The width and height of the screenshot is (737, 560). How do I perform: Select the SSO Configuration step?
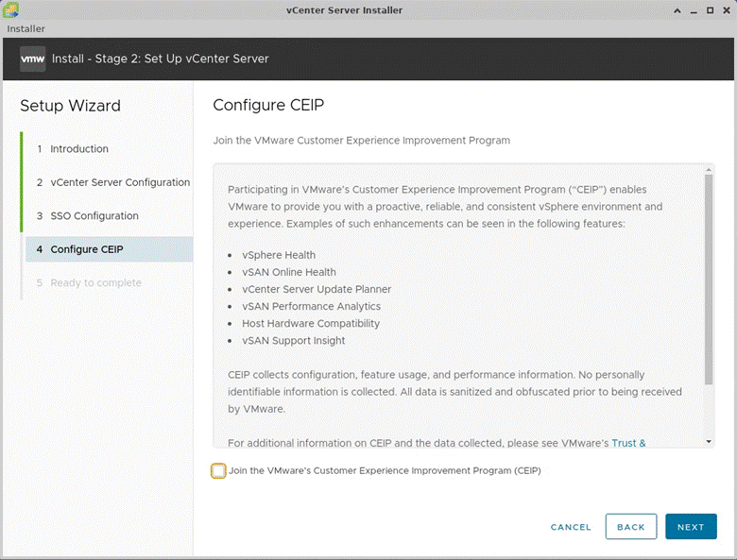[94, 215]
